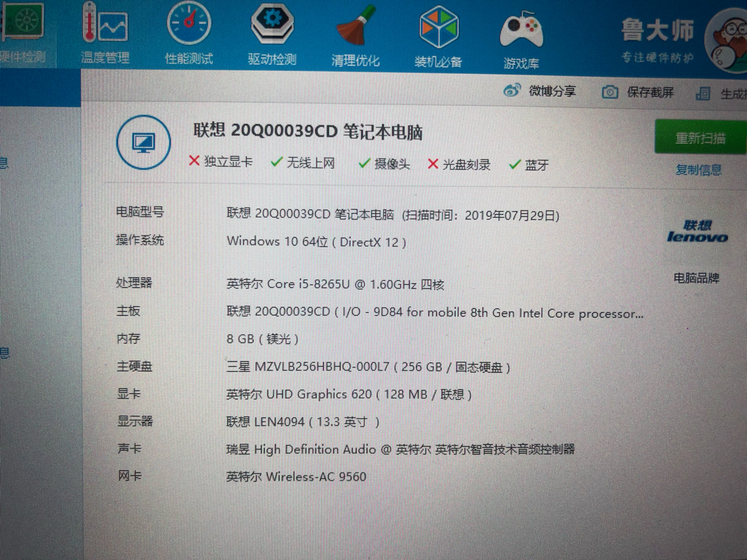Open the 游戏库 game library
The width and height of the screenshot is (747, 560).
click(x=521, y=32)
